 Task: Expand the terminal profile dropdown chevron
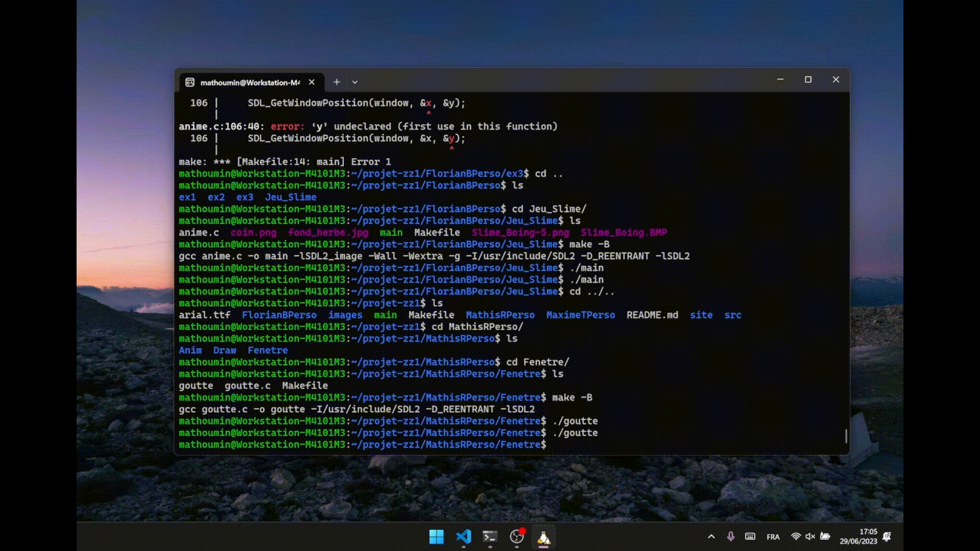[355, 82]
